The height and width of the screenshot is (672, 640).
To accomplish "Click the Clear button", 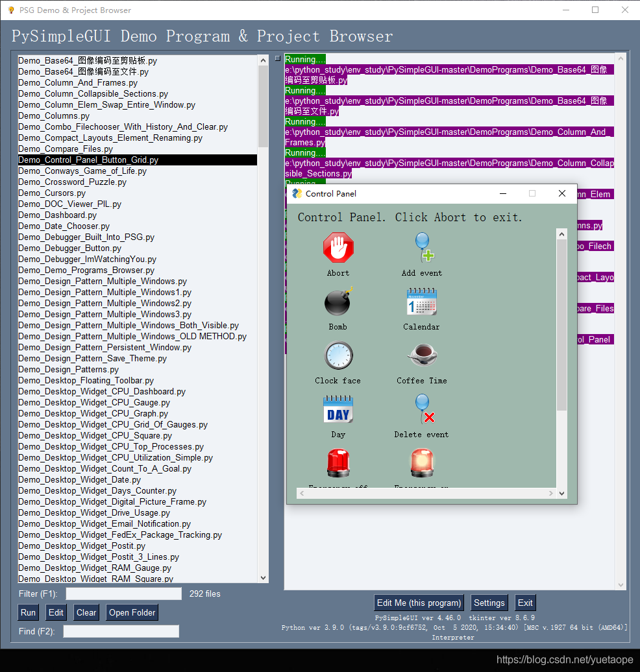I will click(x=86, y=612).
